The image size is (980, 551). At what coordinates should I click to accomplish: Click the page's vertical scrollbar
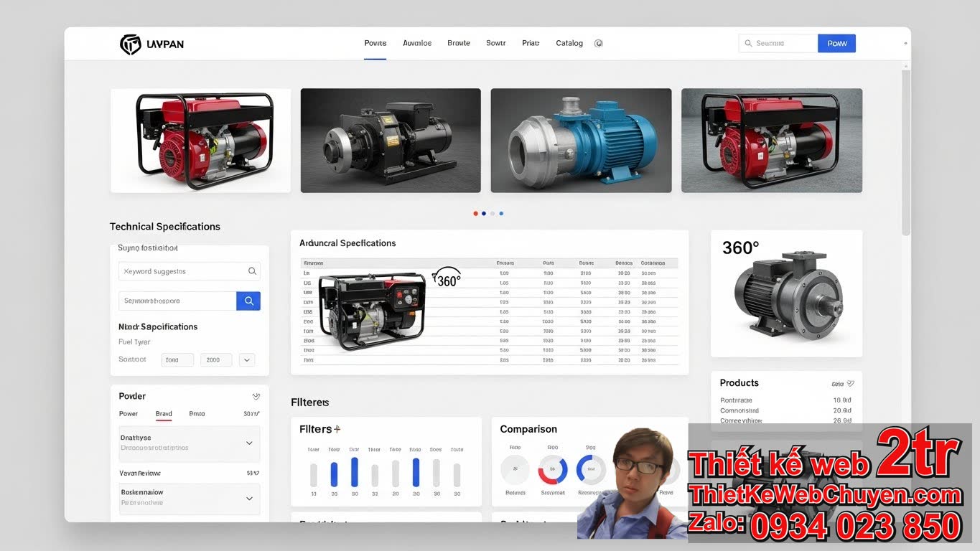[x=906, y=152]
